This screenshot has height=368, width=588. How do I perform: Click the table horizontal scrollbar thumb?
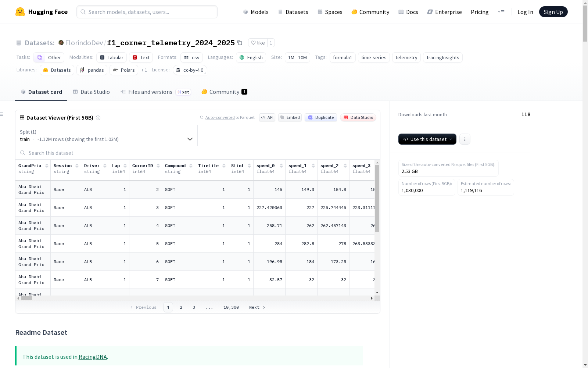(26, 298)
